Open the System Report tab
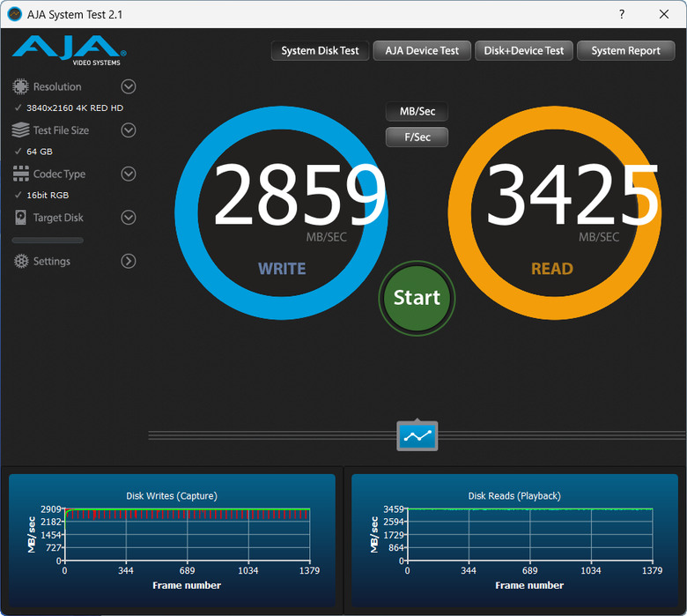The width and height of the screenshot is (687, 616). (625, 51)
